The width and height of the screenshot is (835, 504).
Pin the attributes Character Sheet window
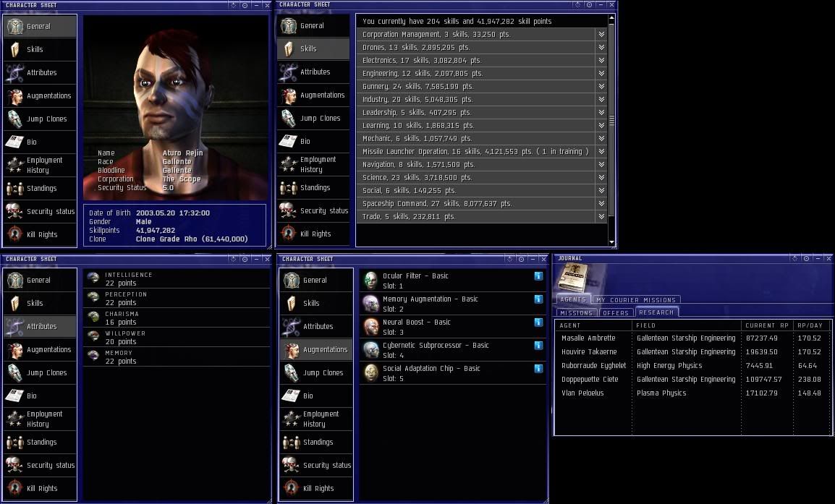point(245,259)
